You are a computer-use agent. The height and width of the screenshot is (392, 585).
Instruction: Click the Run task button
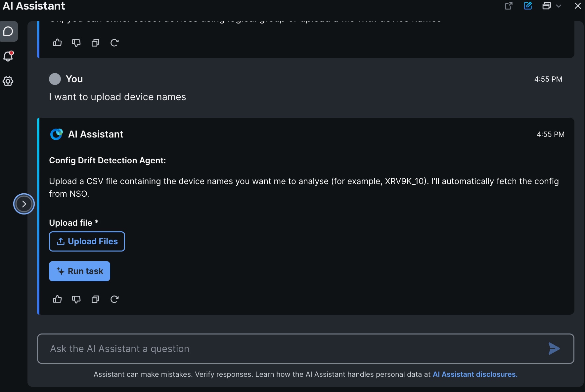pos(79,271)
